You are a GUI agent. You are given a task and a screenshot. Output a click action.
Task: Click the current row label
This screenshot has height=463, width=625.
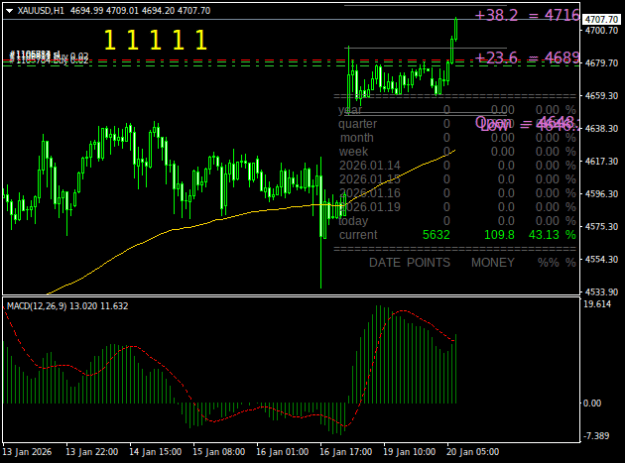(358, 235)
